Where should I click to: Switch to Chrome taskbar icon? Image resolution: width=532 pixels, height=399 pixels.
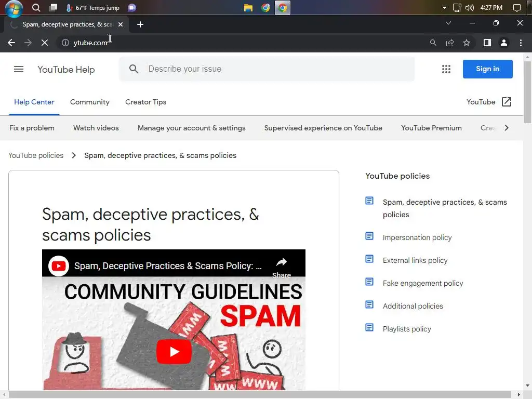[x=282, y=8]
